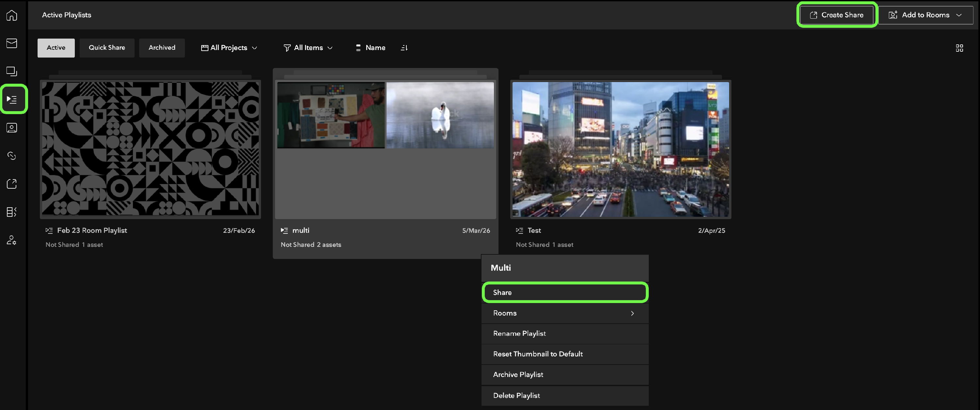Open the Inbox mail icon in sidebar
Image resolution: width=980 pixels, height=410 pixels.
(x=12, y=43)
